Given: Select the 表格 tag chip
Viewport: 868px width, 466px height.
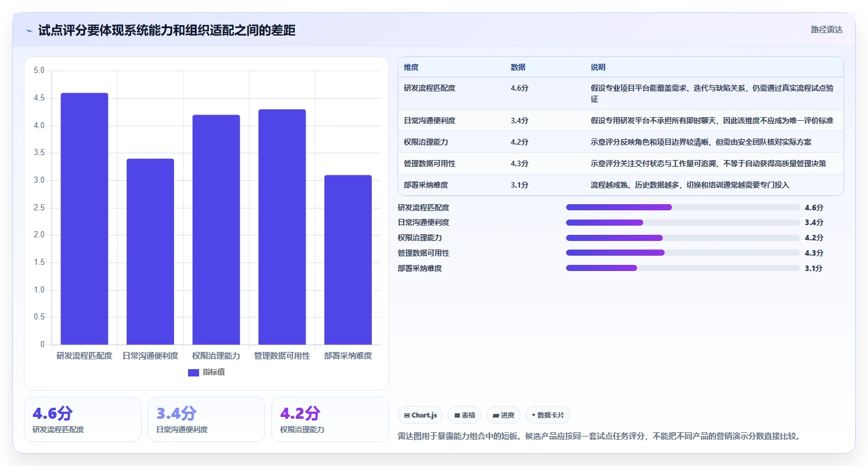Looking at the screenshot, I should click(x=465, y=415).
